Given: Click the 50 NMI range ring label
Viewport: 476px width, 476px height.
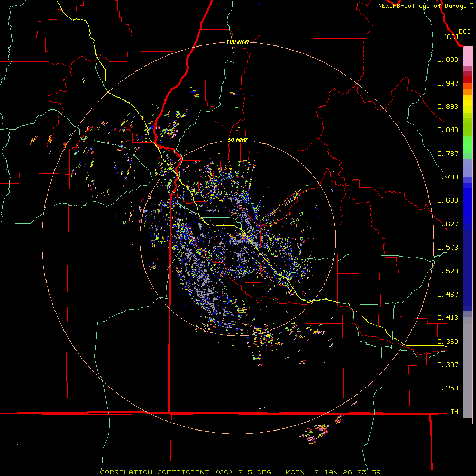Looking at the screenshot, I should (237, 140).
